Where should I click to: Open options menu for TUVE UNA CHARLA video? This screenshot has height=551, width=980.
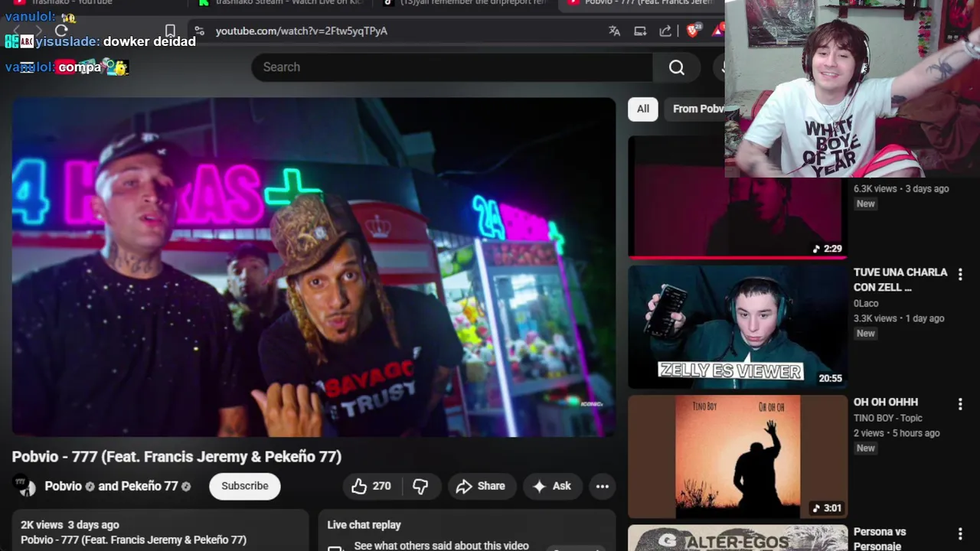pyautogui.click(x=960, y=274)
